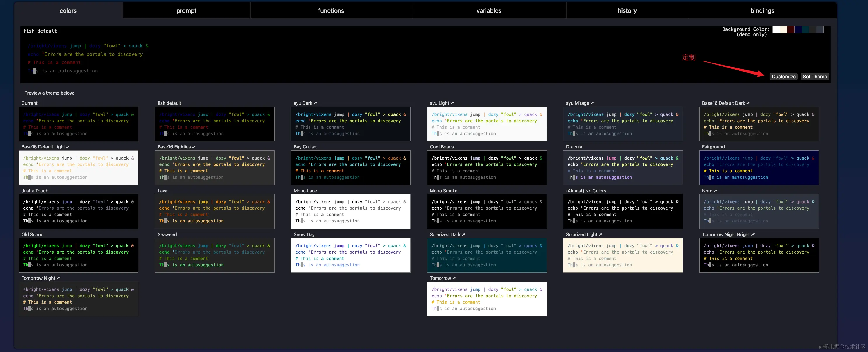Click the 'Background Color:' label

(x=746, y=29)
